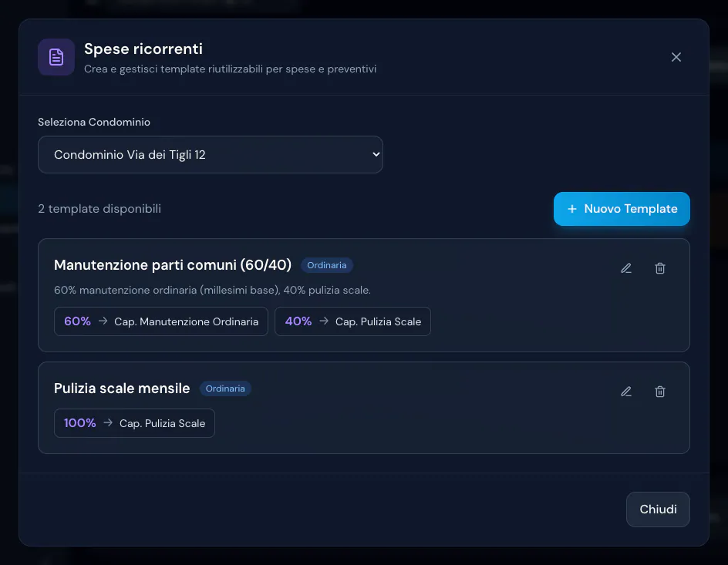Close the dialog with the X icon

[x=676, y=57]
